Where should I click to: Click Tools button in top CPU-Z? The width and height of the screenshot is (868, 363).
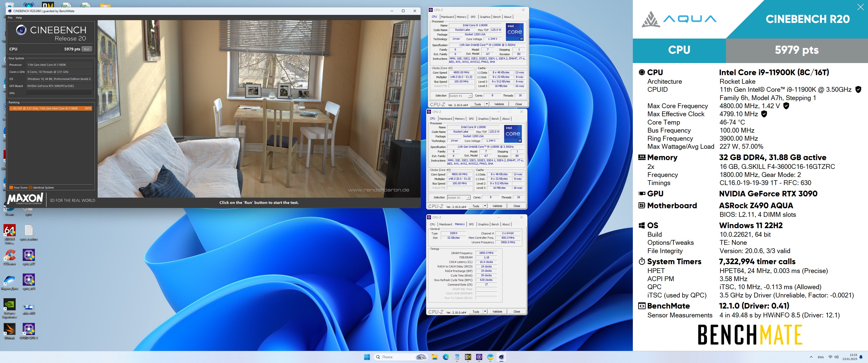coord(477,104)
